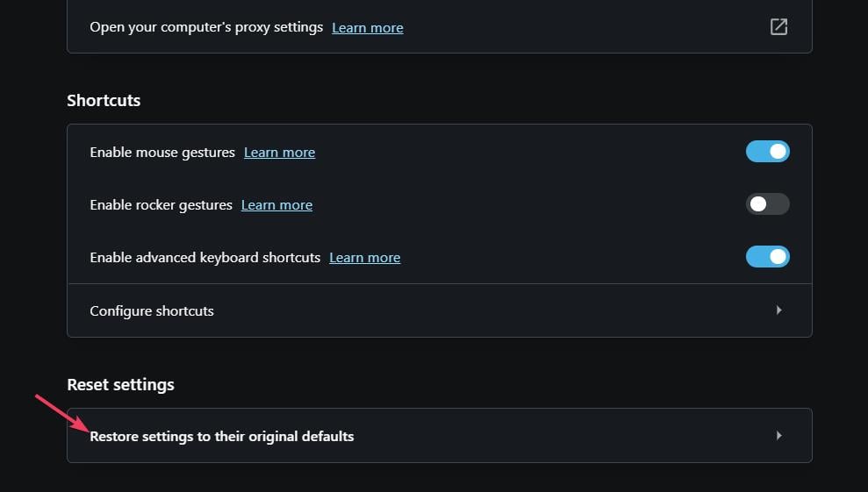Expand Configure shortcuts chevron arrow
868x492 pixels.
click(778, 310)
